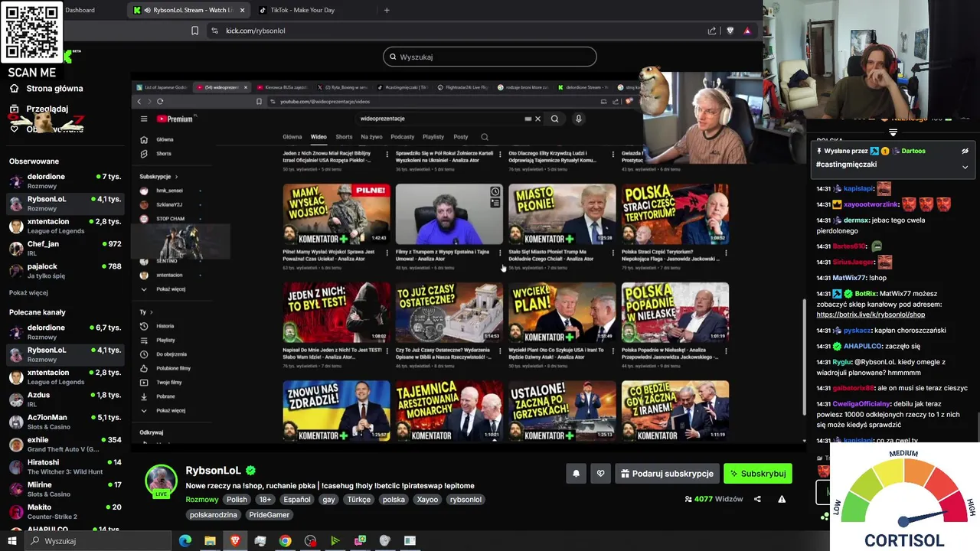The width and height of the screenshot is (980, 551).
Task: Open the site settings icon left of kick.com URL
Action: 214,31
